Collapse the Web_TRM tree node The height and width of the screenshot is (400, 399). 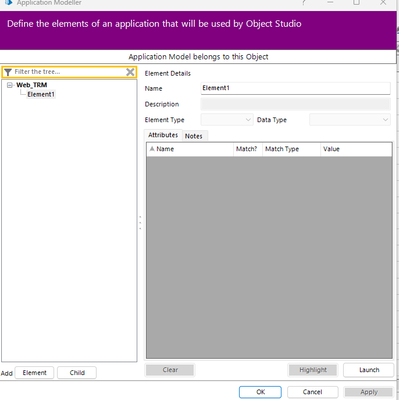(10, 85)
